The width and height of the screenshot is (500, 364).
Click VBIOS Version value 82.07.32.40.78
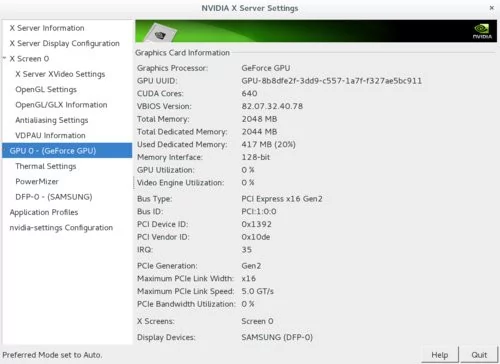pyautogui.click(x=272, y=106)
